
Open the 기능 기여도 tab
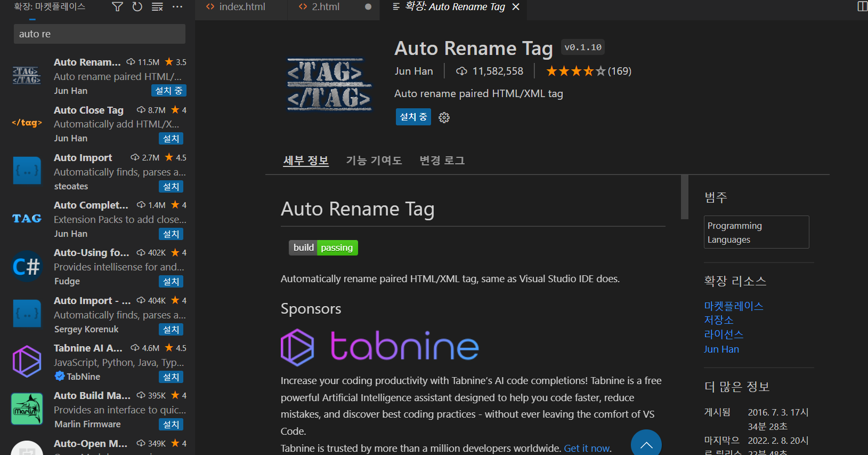(x=374, y=161)
